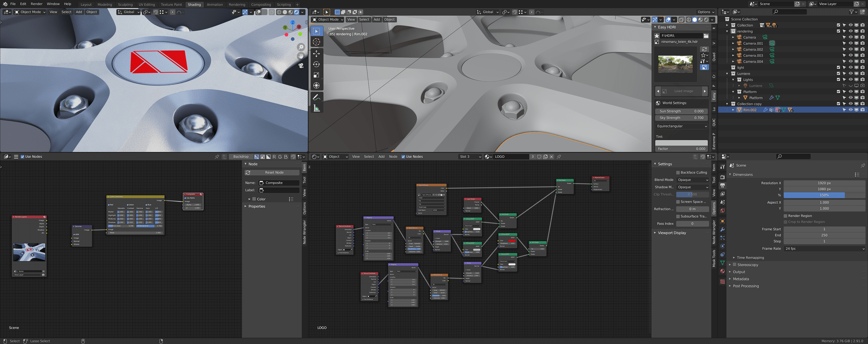Enable Backface Culling in material settings
Screen dimensions: 868x344
coord(678,172)
